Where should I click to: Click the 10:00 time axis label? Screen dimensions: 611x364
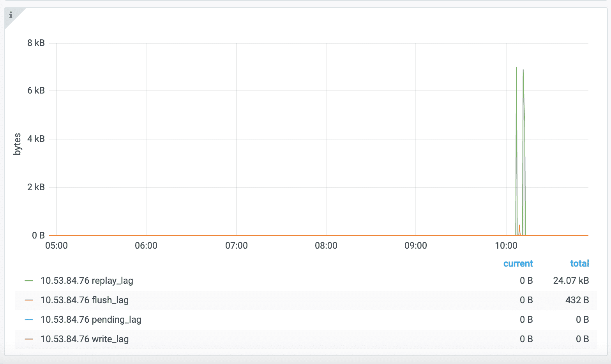pos(506,246)
